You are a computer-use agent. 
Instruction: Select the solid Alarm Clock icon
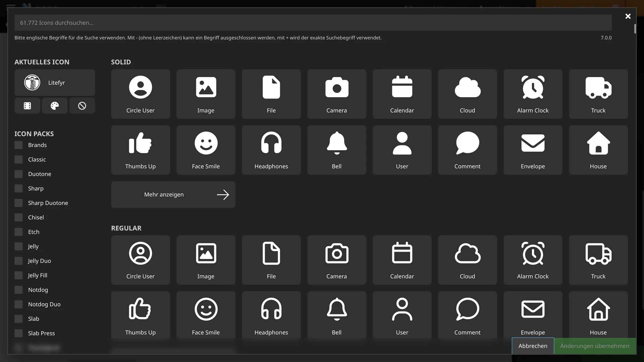(x=533, y=94)
